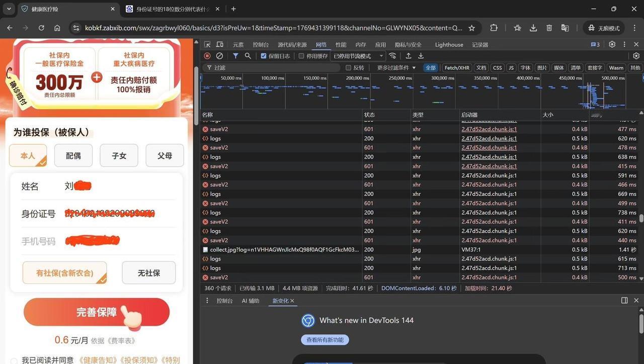Viewport: 644px width, 364px height.
Task: Click the inspect element picker icon
Action: coord(207,44)
